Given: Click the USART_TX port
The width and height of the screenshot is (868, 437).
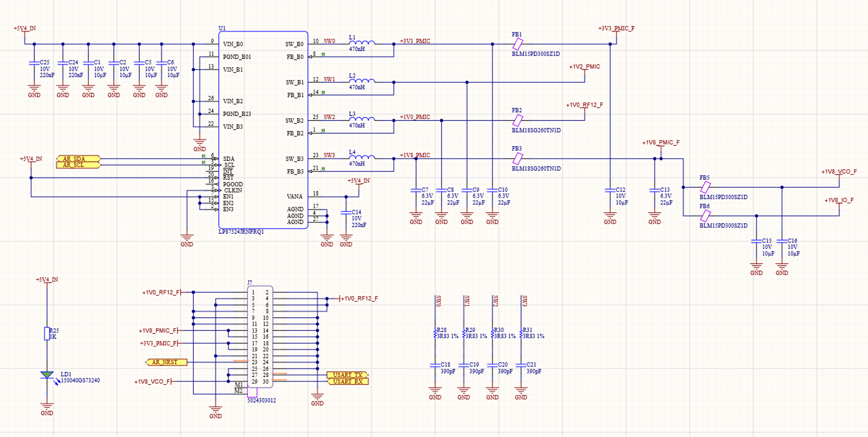Looking at the screenshot, I should (348, 375).
